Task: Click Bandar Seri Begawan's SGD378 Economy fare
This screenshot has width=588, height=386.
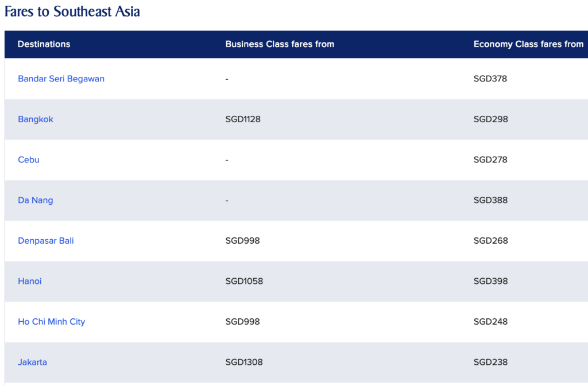Action: [490, 79]
